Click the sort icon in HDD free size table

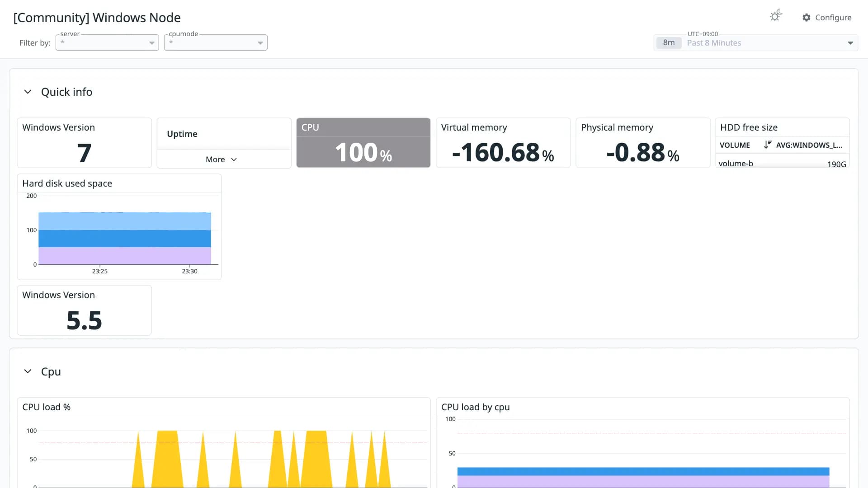pyautogui.click(x=768, y=145)
